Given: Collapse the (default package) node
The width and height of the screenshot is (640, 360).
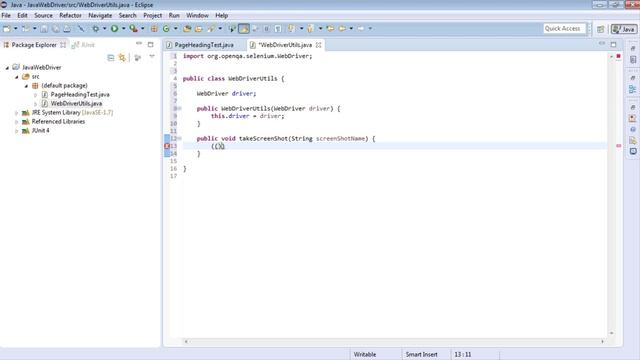Looking at the screenshot, I should pyautogui.click(x=26, y=86).
